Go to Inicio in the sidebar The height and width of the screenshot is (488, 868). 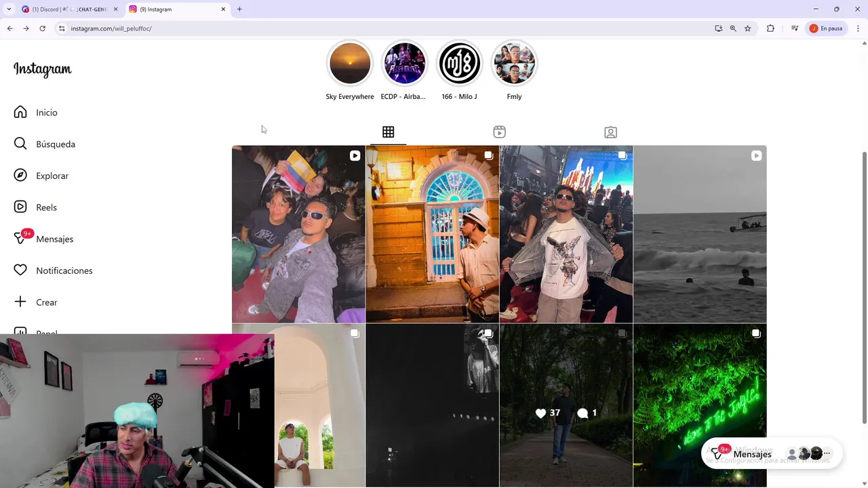click(x=36, y=113)
